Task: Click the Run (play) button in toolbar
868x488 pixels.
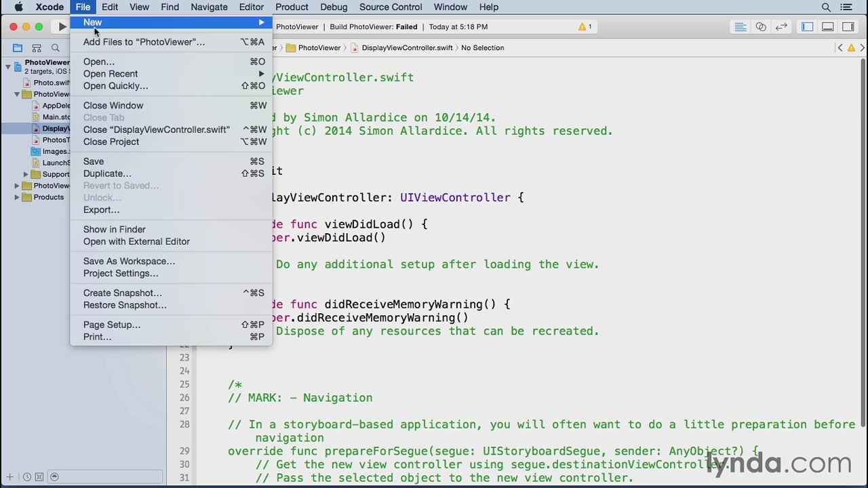Action: [x=62, y=26]
